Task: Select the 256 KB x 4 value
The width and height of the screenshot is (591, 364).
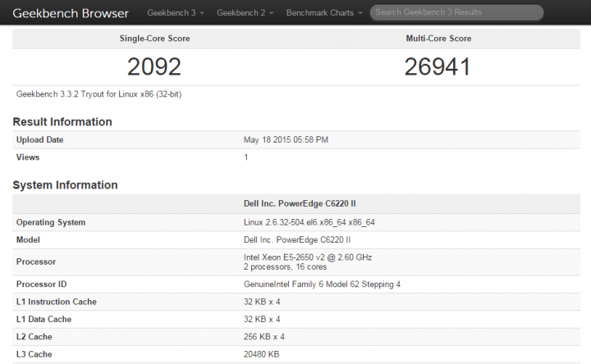Action: pyautogui.click(x=263, y=337)
